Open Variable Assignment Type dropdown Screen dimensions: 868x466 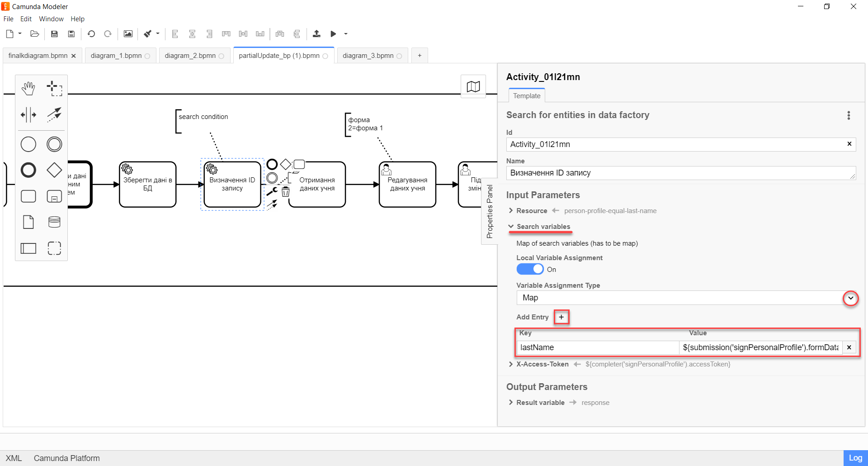[851, 298]
